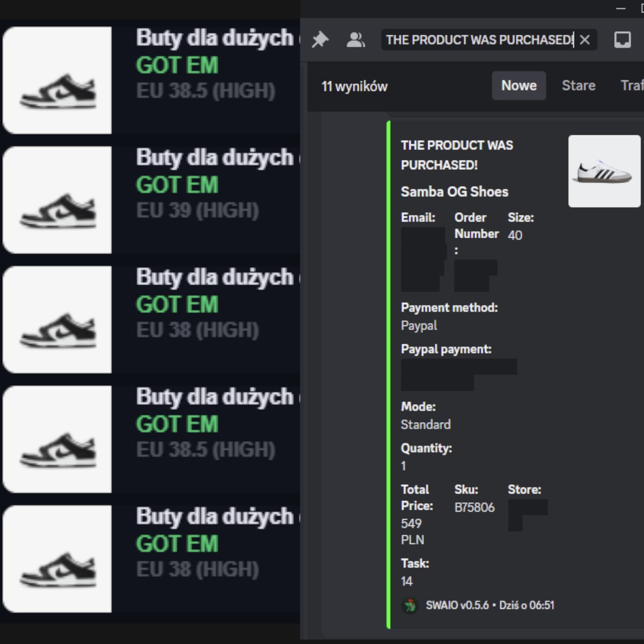Click the SWAIO v0.5.6 footer text
The height and width of the screenshot is (644, 644).
(x=457, y=605)
